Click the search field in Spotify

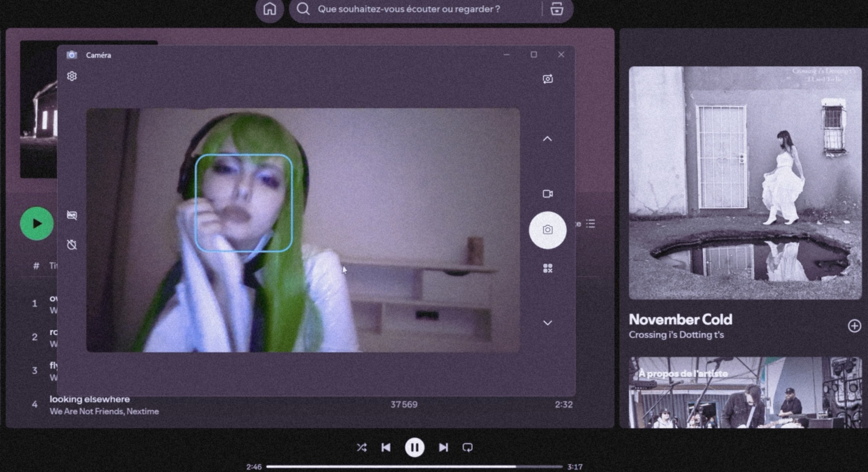pyautogui.click(x=409, y=9)
